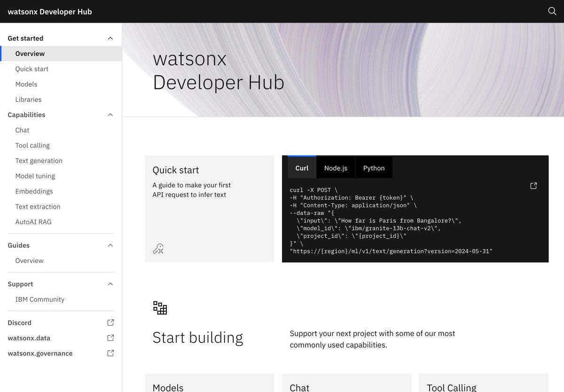
Task: Click the watsonx.data external link icon
Action: click(x=110, y=338)
